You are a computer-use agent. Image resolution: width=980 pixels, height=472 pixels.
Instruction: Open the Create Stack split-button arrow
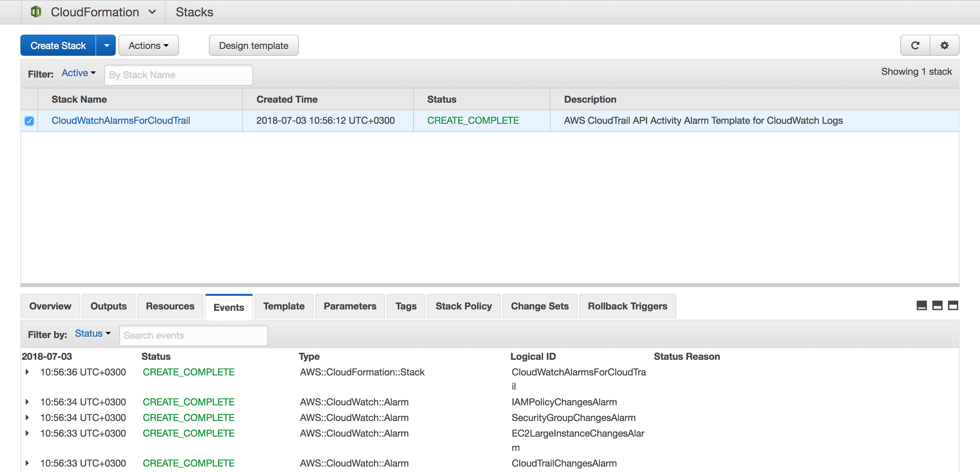pos(106,46)
